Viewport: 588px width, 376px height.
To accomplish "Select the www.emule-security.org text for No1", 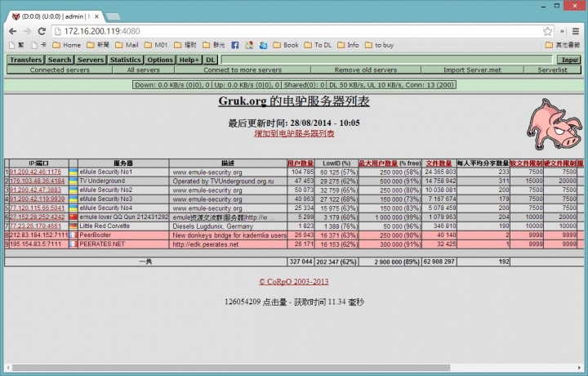I will pos(207,172).
